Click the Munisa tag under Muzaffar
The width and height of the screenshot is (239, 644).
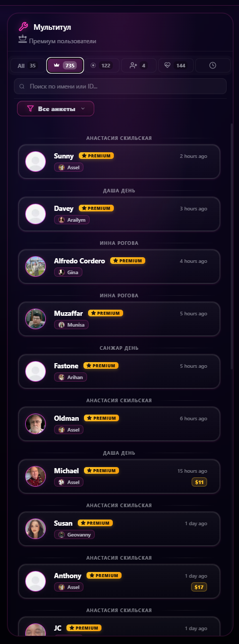point(71,325)
